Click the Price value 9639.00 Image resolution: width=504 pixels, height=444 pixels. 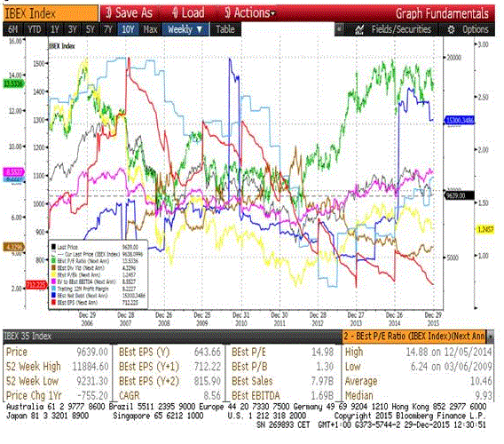[92, 352]
